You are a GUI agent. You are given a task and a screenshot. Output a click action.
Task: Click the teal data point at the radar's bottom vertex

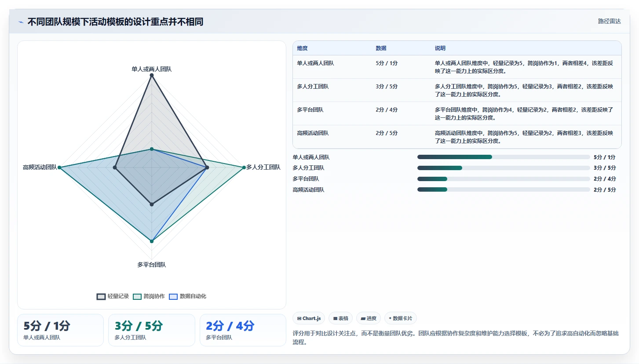point(152,241)
